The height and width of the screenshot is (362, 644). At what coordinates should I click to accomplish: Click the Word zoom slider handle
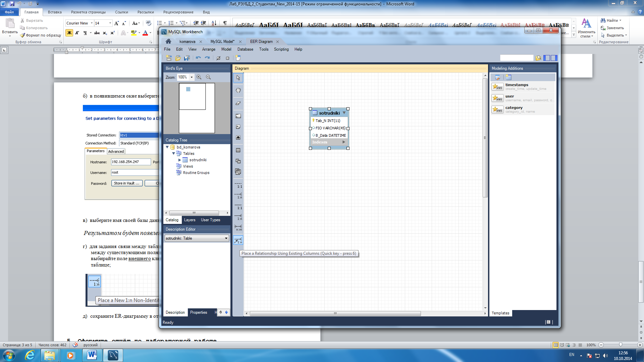point(621,345)
